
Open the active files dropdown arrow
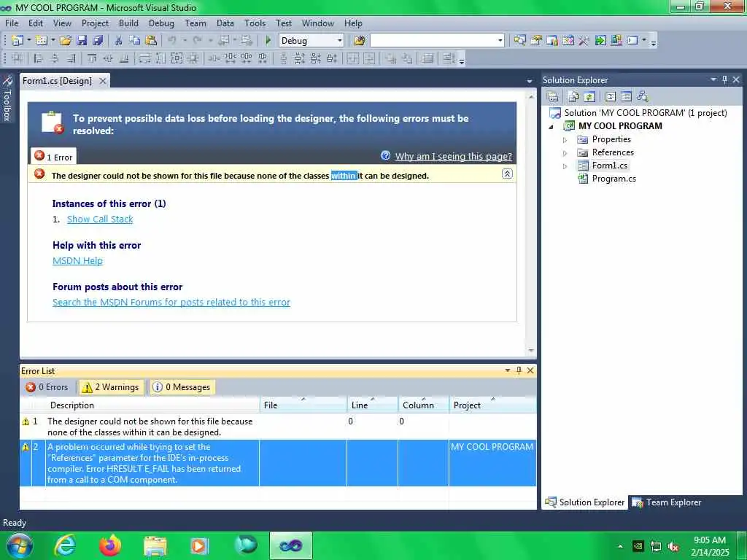click(x=530, y=82)
